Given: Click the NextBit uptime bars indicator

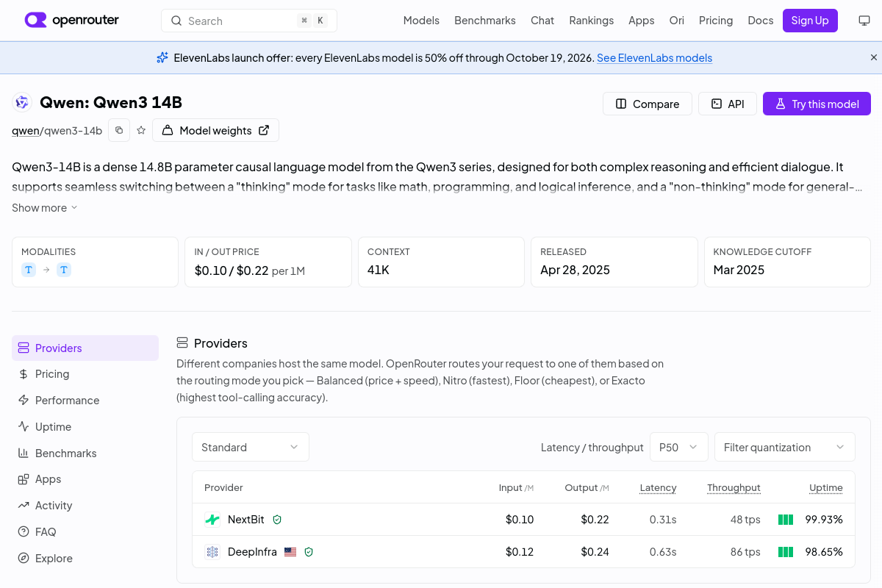Looking at the screenshot, I should click(786, 520).
